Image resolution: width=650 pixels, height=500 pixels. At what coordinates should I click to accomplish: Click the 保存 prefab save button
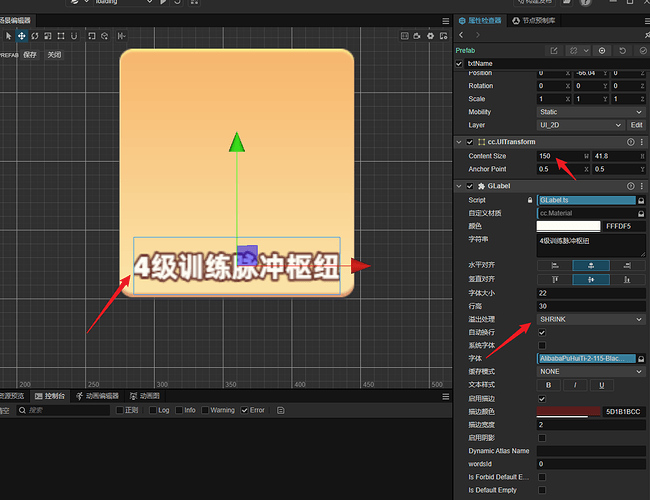point(30,55)
